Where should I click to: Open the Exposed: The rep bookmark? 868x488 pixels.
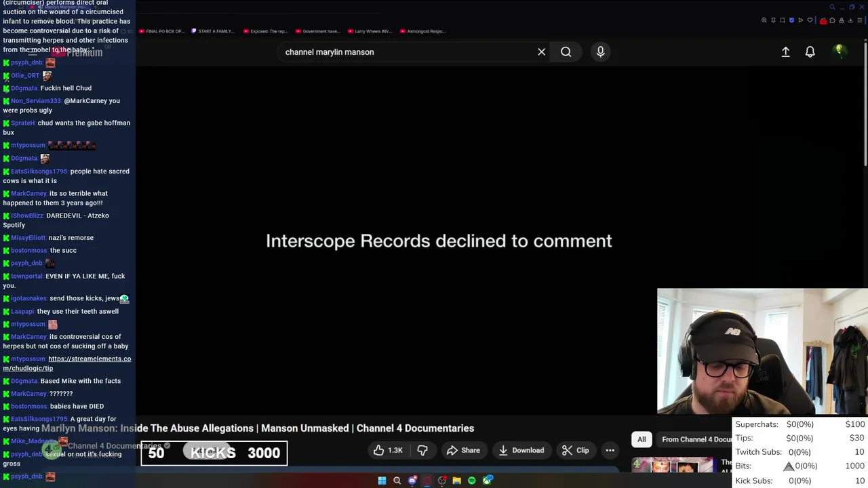pos(265,31)
